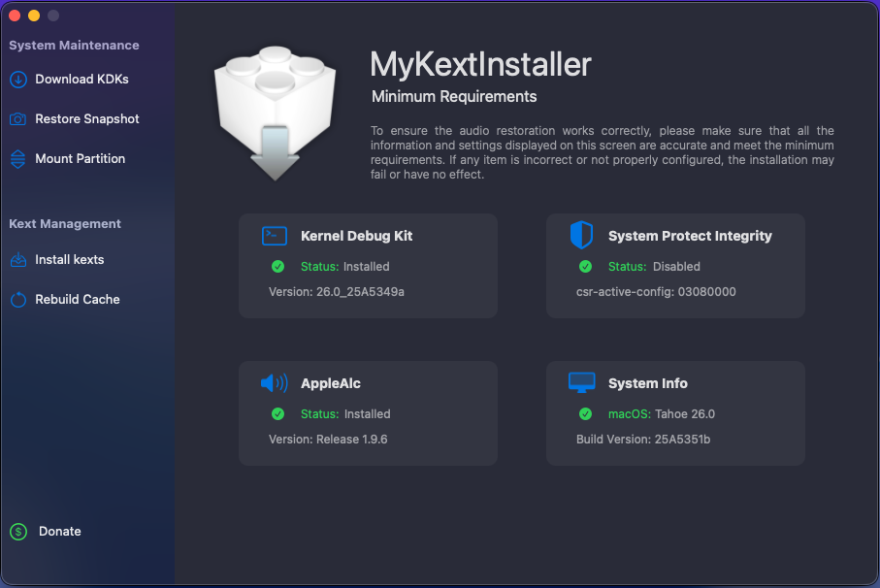Viewport: 880px width, 588px height.
Task: Close the window with the red button
Action: pyautogui.click(x=16, y=16)
